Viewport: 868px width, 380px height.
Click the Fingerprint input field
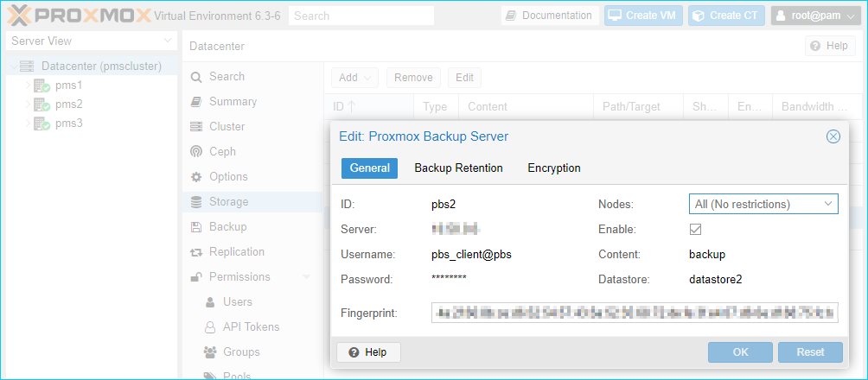click(x=635, y=313)
